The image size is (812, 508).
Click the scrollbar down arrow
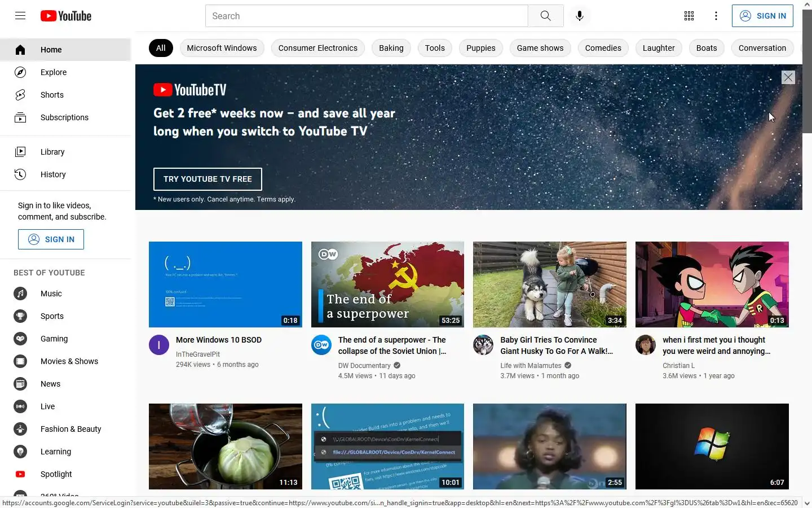pos(807,503)
